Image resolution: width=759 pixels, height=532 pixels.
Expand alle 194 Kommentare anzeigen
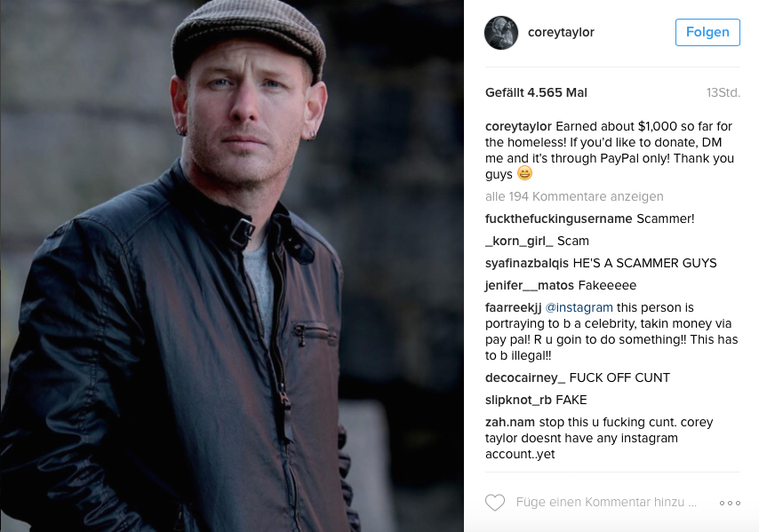point(574,196)
